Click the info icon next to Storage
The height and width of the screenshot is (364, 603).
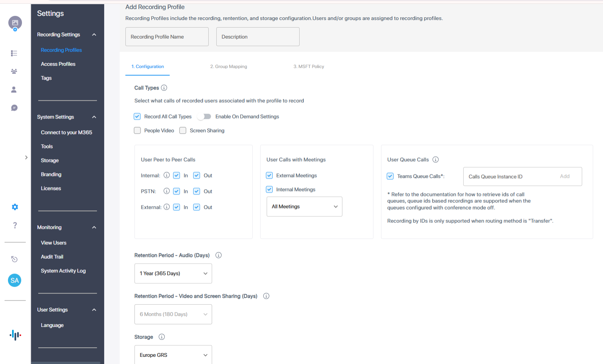click(x=162, y=337)
